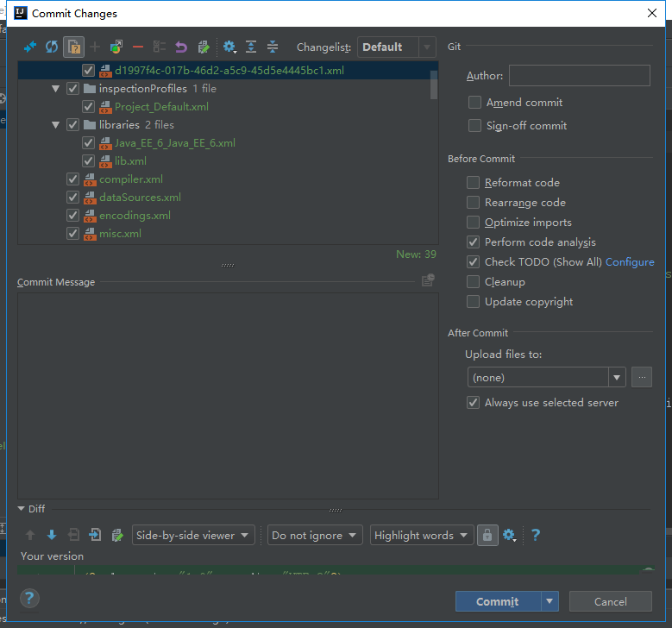The width and height of the screenshot is (672, 628).
Task: Select the misc.xml file row
Action: pos(228,234)
